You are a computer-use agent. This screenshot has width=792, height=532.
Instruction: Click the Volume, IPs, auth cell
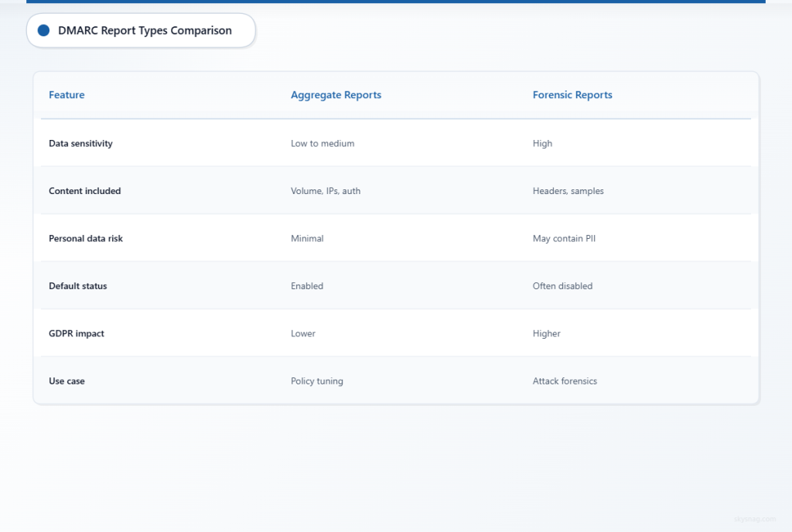326,191
